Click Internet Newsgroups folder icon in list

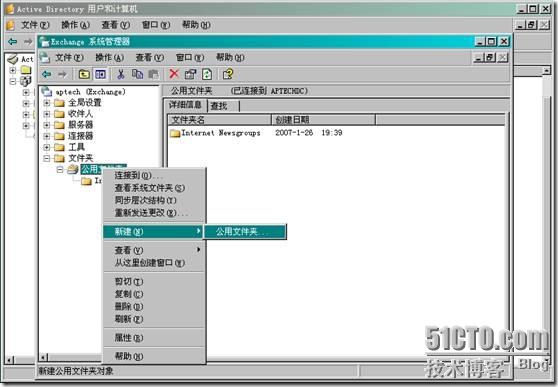[x=175, y=133]
